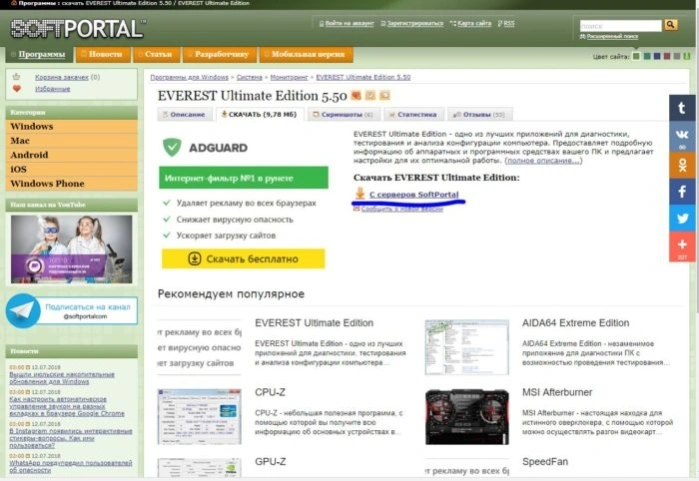Open the Избранное link
Image resolution: width=699 pixels, height=481 pixels.
[x=53, y=89]
